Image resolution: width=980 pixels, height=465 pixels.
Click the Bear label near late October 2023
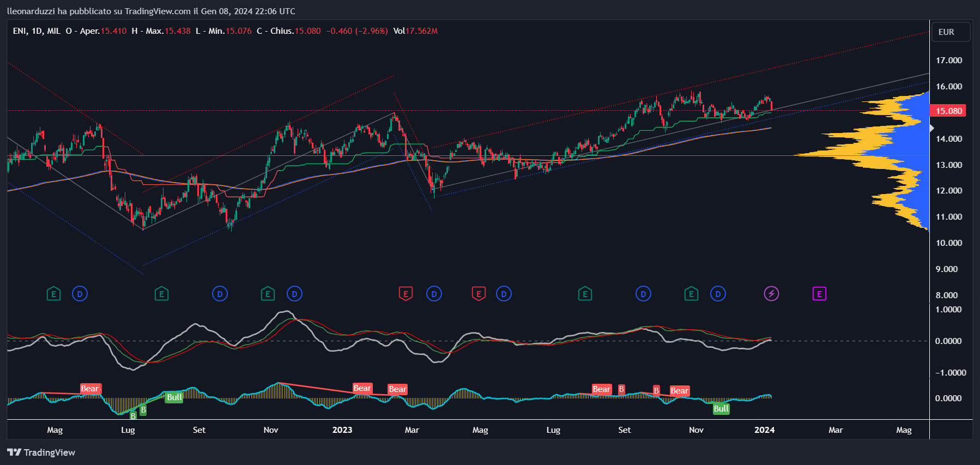click(680, 391)
